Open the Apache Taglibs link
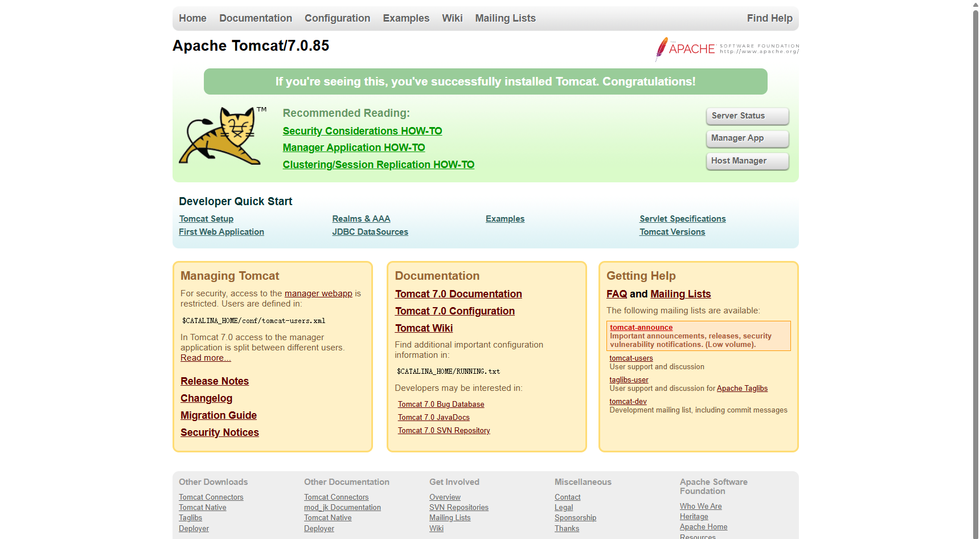 742,389
